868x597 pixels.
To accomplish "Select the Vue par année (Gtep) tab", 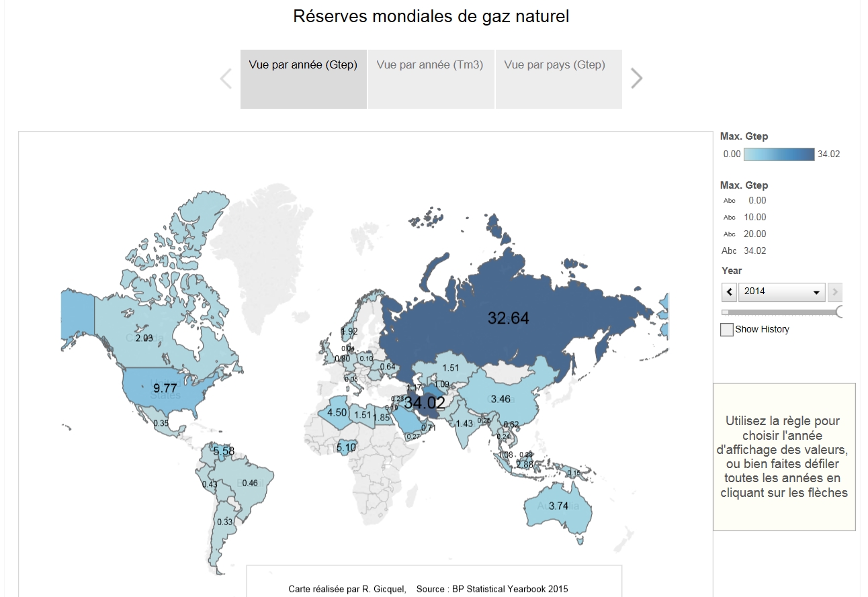I will tap(303, 79).
